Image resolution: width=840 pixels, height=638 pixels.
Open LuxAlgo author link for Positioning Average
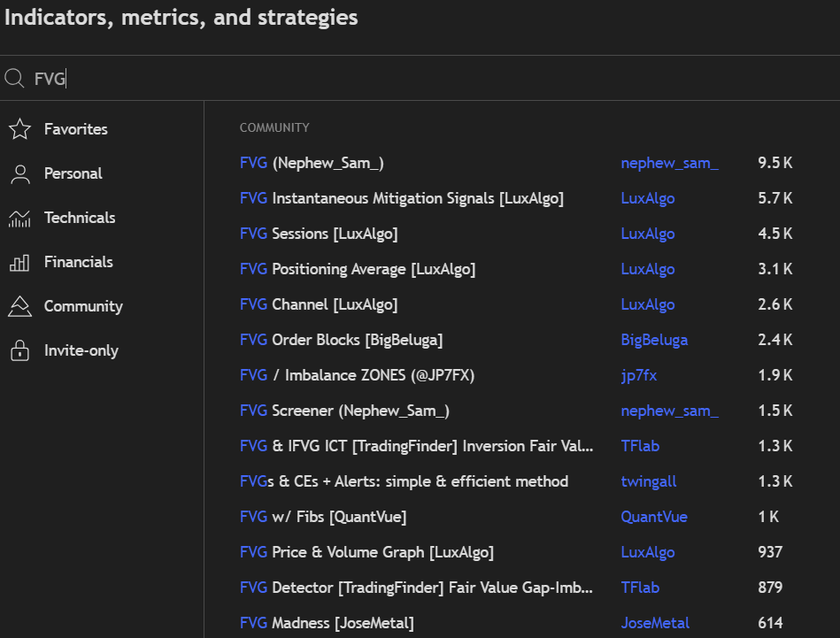pyautogui.click(x=648, y=269)
